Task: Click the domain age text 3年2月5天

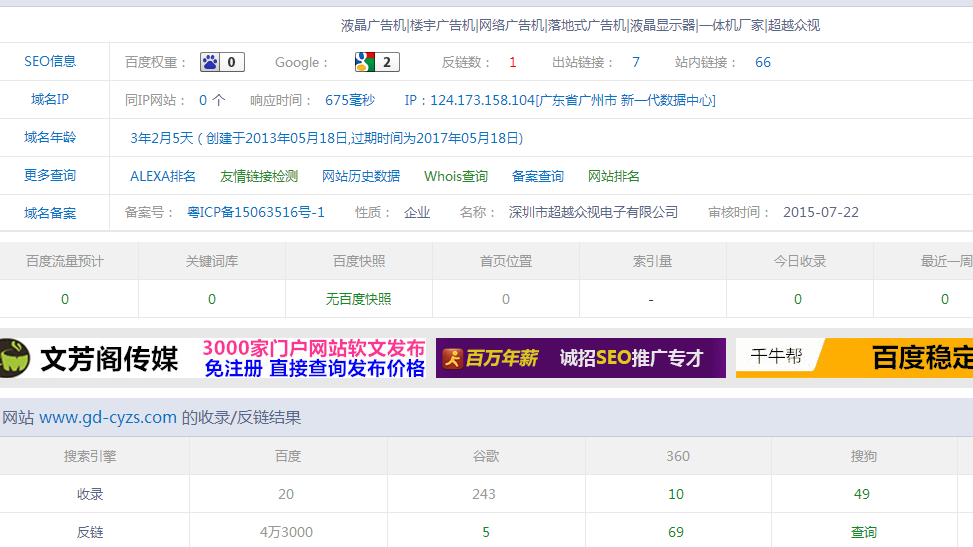Action: click(x=161, y=138)
